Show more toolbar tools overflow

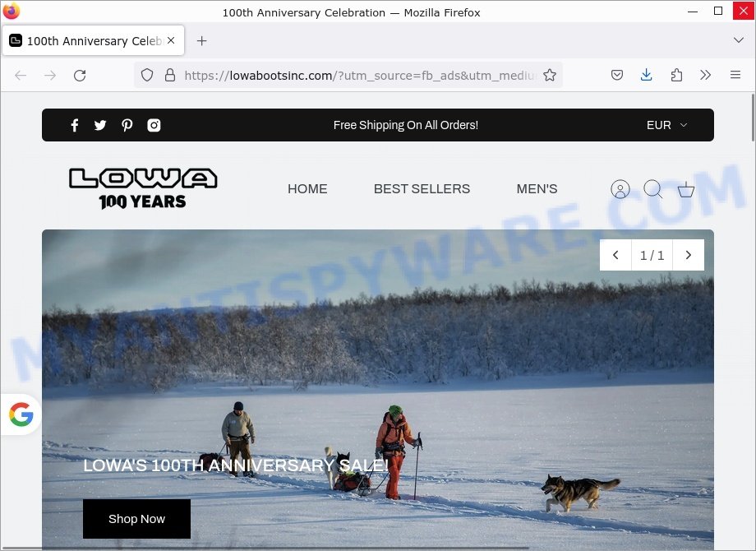coord(705,75)
